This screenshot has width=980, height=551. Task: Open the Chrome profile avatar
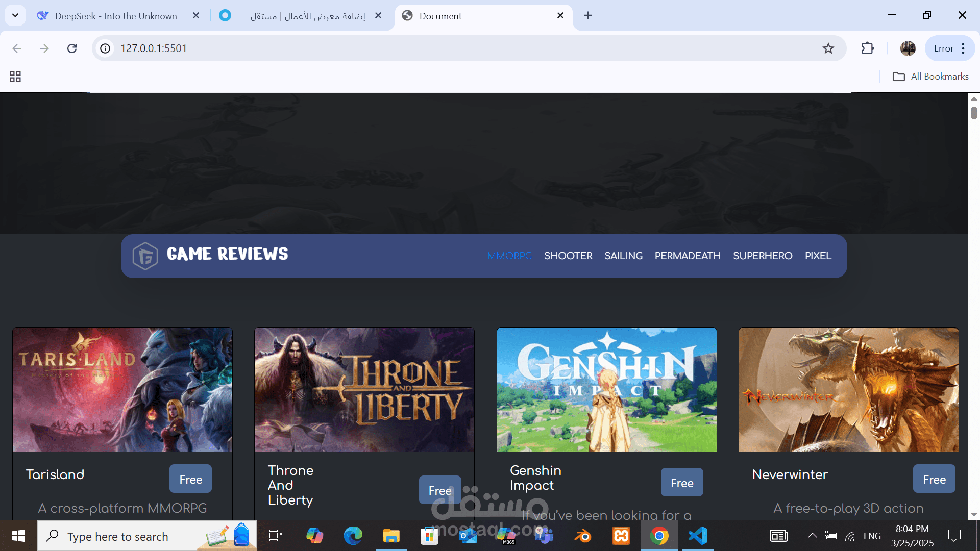pos(908,48)
